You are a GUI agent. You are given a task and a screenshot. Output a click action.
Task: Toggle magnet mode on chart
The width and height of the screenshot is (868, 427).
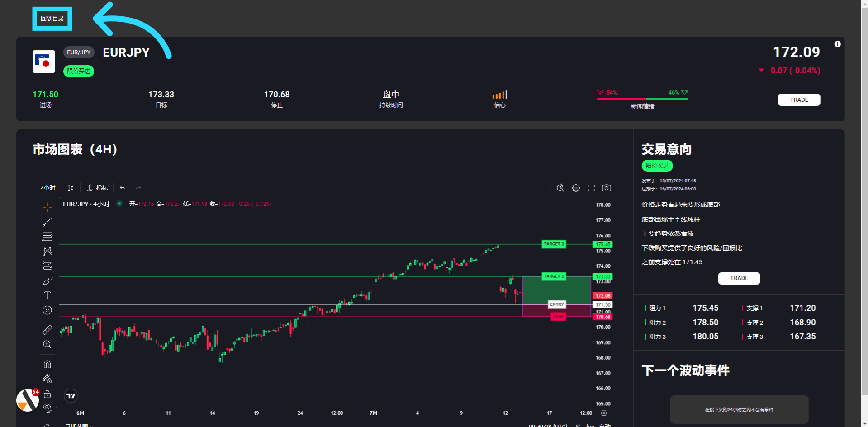tap(47, 364)
